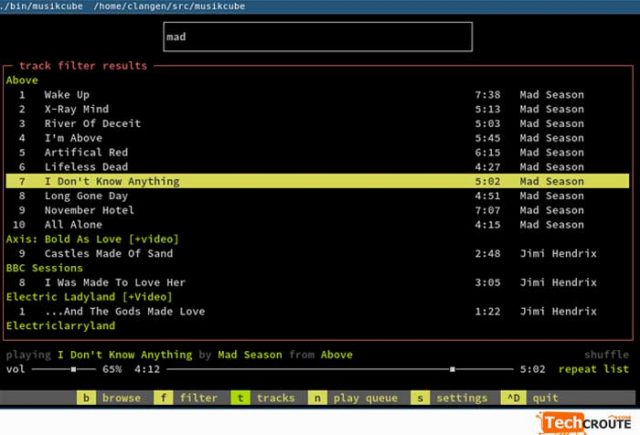Viewport: 640px width, 435px height.
Task: Select track "Wake Up"
Action: point(318,95)
